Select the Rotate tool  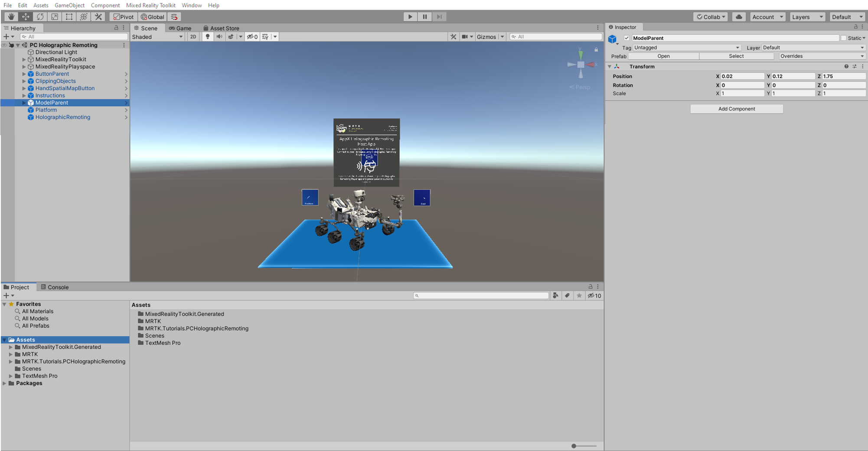40,17
